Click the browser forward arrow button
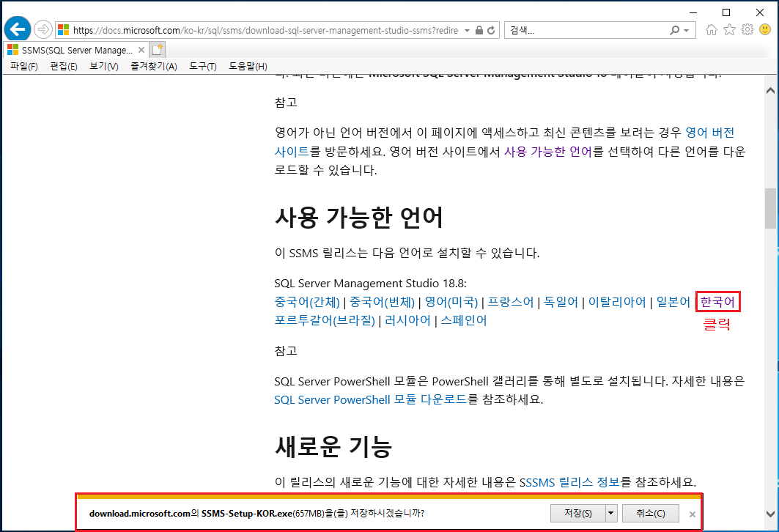The height and width of the screenshot is (532, 779). (43, 30)
